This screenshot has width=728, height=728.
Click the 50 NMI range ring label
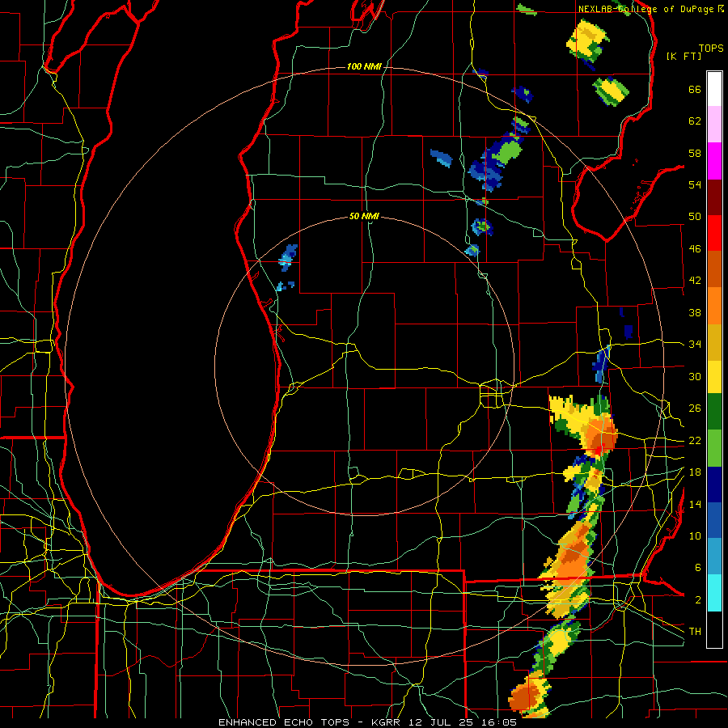(364, 216)
